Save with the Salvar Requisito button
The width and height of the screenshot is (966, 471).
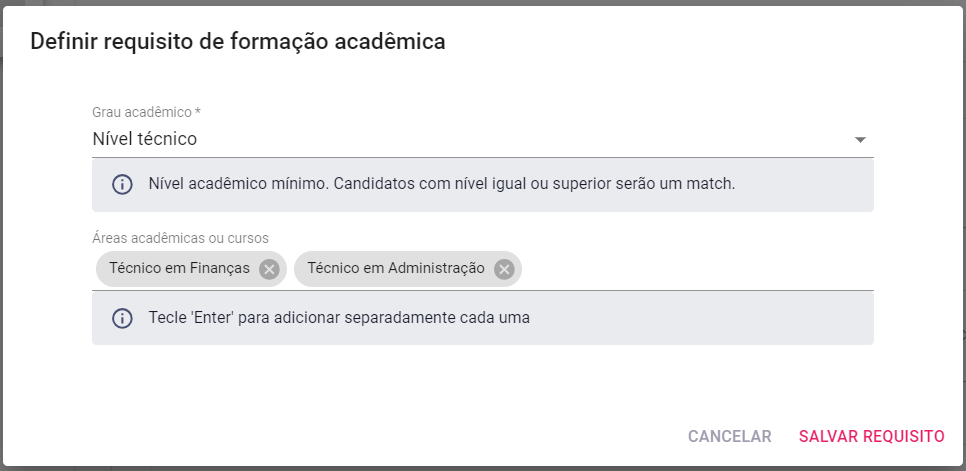tap(871, 437)
